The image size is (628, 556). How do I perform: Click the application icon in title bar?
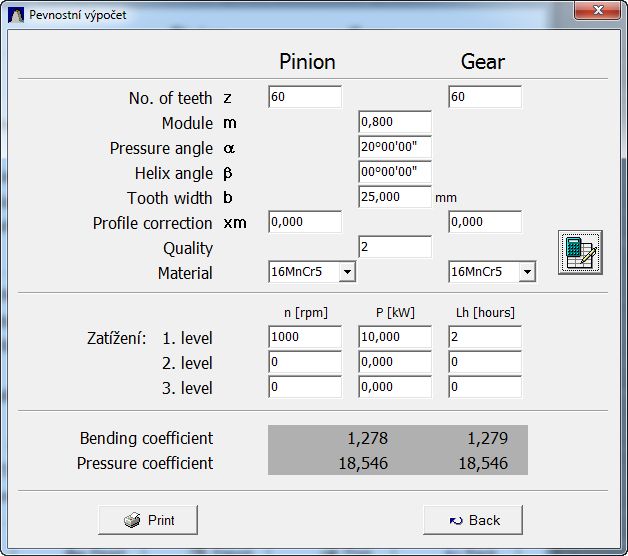pyautogui.click(x=16, y=15)
